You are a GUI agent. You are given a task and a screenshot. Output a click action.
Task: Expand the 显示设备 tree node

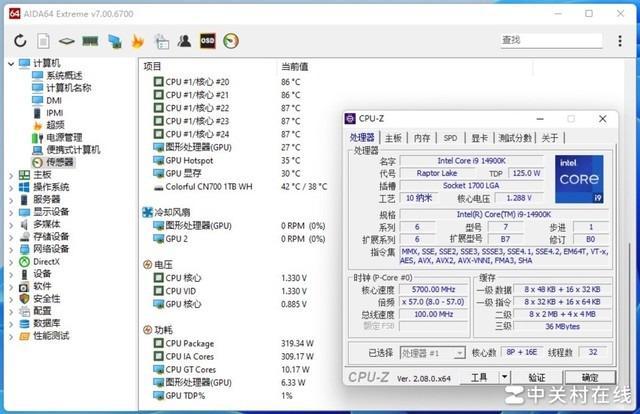11,213
